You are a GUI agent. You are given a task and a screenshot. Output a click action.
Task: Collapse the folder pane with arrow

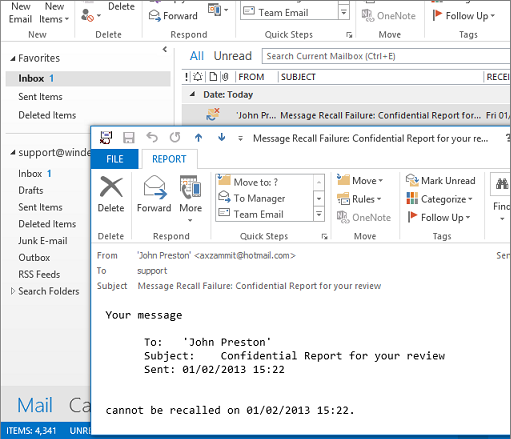(x=165, y=49)
